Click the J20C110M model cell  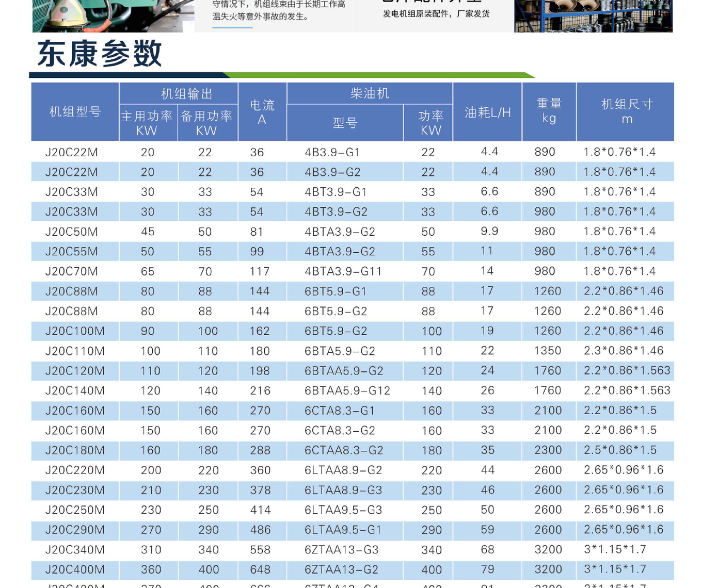pos(75,351)
